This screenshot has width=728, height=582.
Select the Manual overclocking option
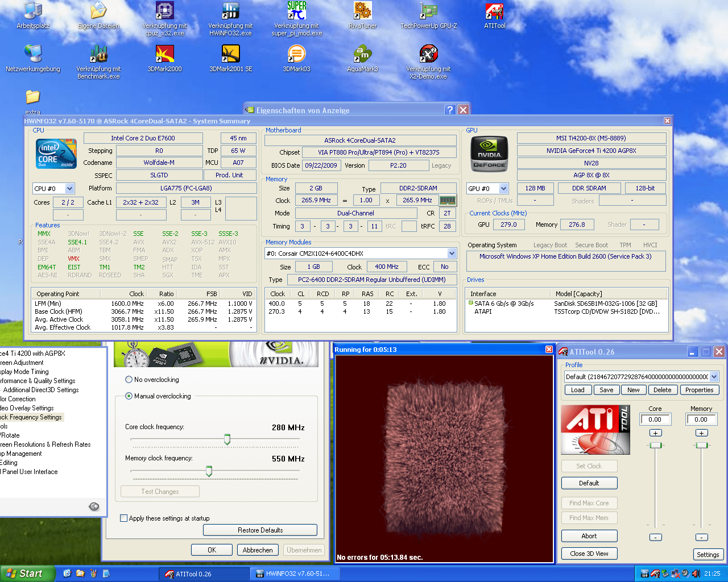pos(129,396)
